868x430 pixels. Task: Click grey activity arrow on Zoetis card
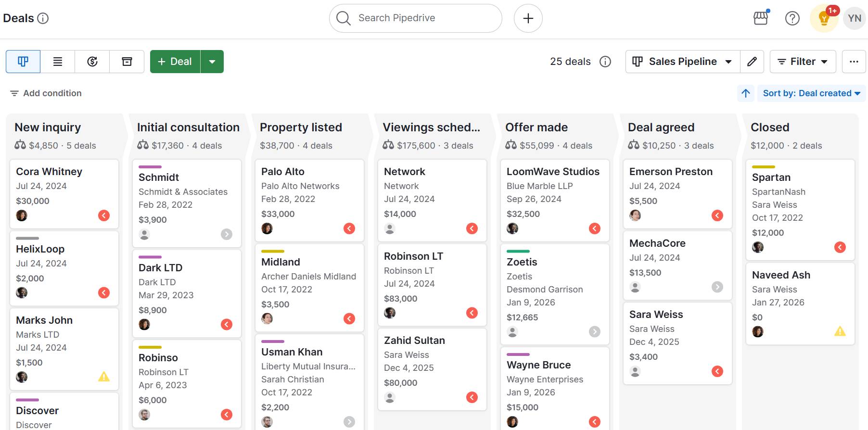click(x=595, y=331)
